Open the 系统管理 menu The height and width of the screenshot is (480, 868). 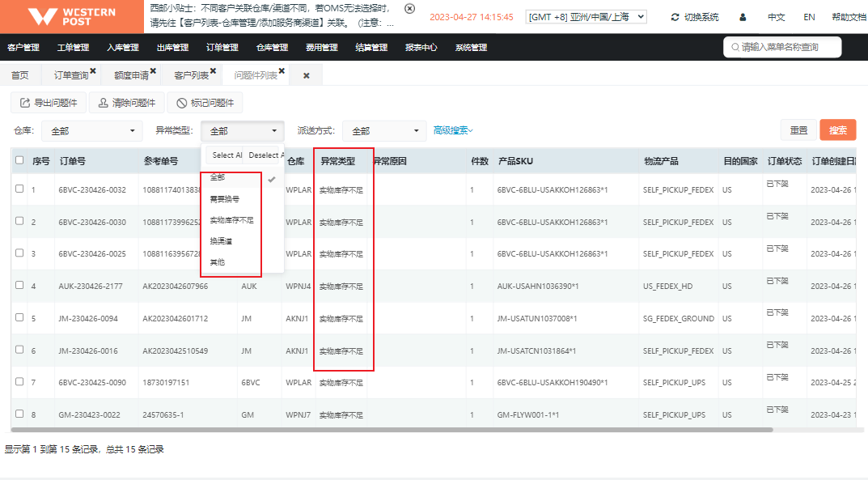click(471, 48)
